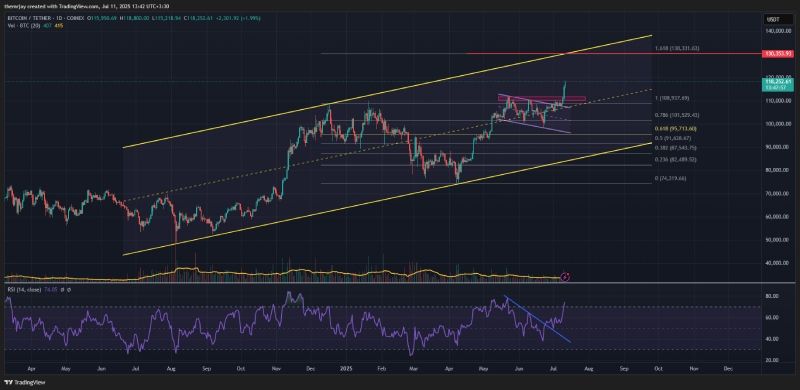Click the 70,000.00 price scale label

pos(778,194)
